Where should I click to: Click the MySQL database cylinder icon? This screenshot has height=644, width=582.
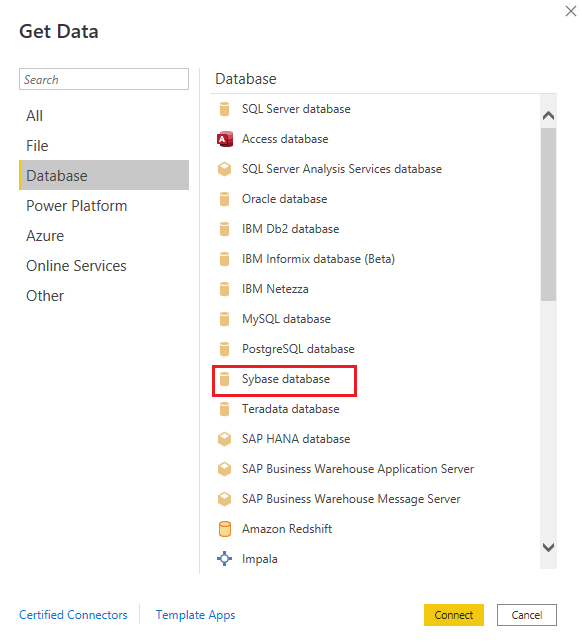pos(224,319)
